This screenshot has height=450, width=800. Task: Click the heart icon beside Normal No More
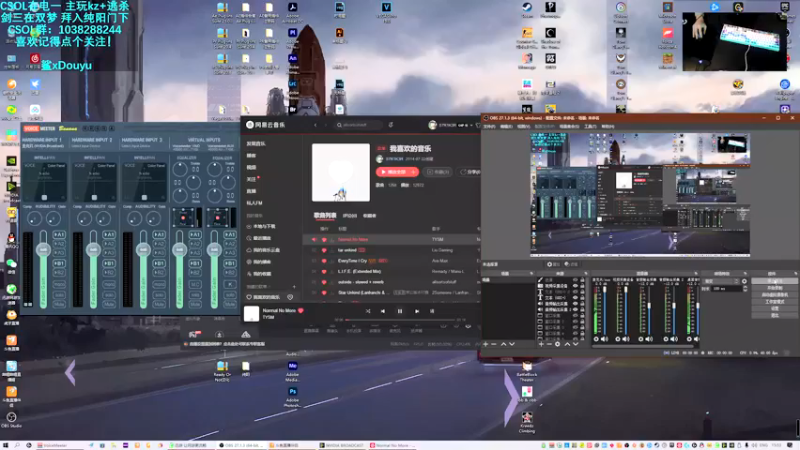(300, 311)
